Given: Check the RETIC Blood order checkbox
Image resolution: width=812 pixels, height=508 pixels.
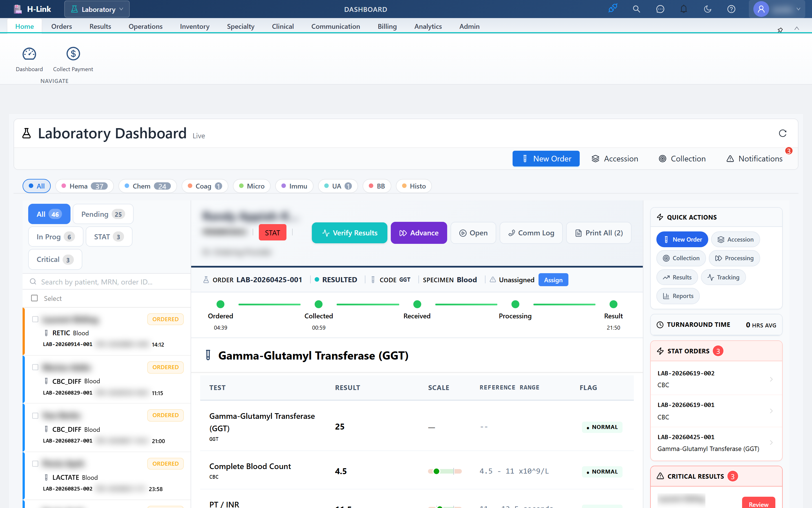Looking at the screenshot, I should tap(35, 319).
